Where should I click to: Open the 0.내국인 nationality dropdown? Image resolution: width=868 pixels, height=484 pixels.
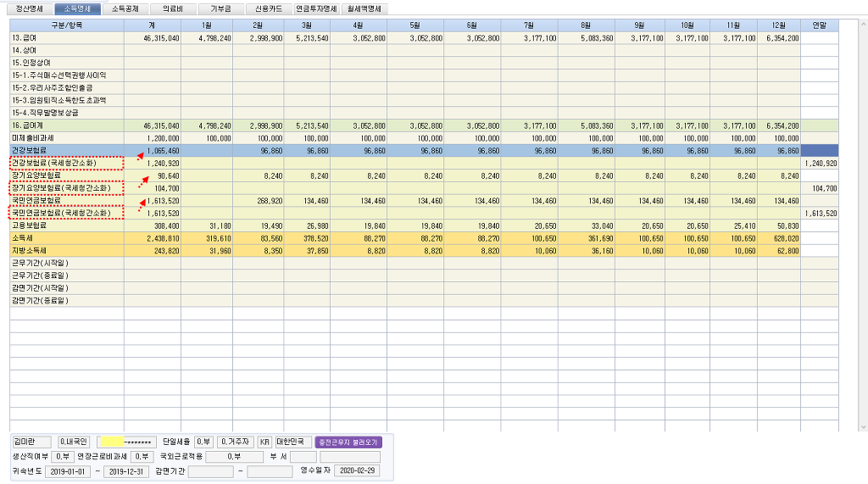[75, 442]
